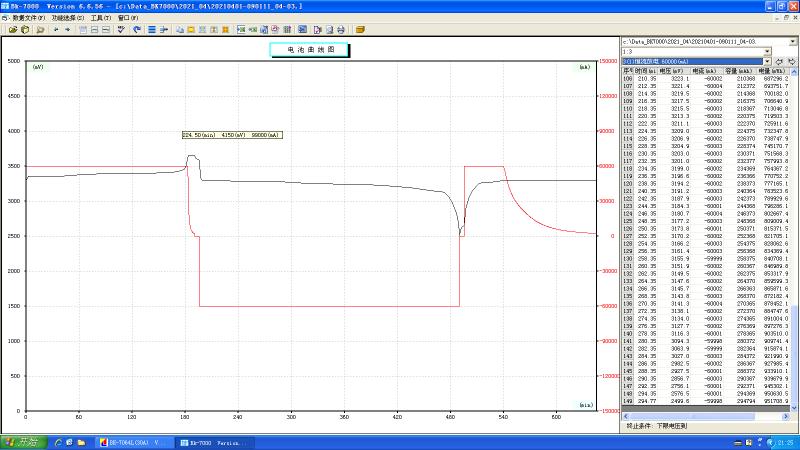This screenshot has height=450, width=800.
Task: Open the 窗口 menu
Action: click(128, 17)
